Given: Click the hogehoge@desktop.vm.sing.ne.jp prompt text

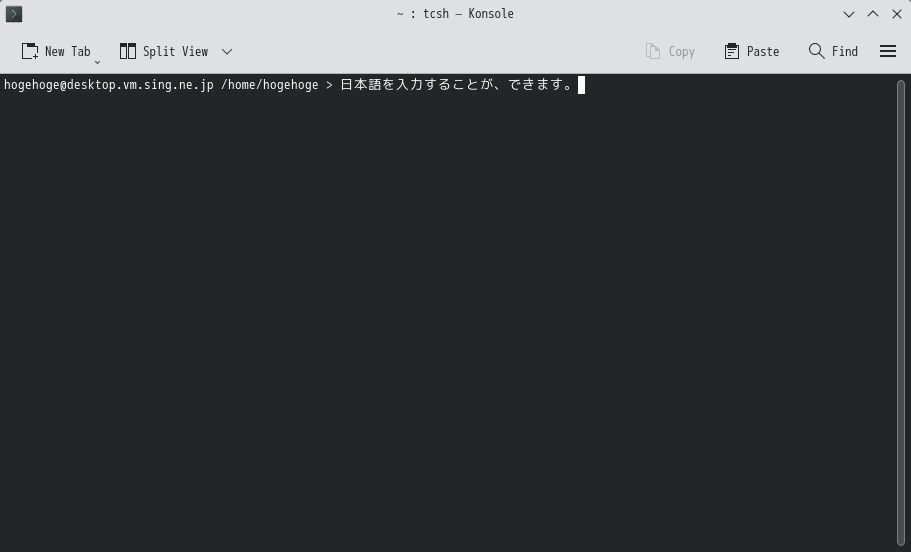Looking at the screenshot, I should coord(109,85).
